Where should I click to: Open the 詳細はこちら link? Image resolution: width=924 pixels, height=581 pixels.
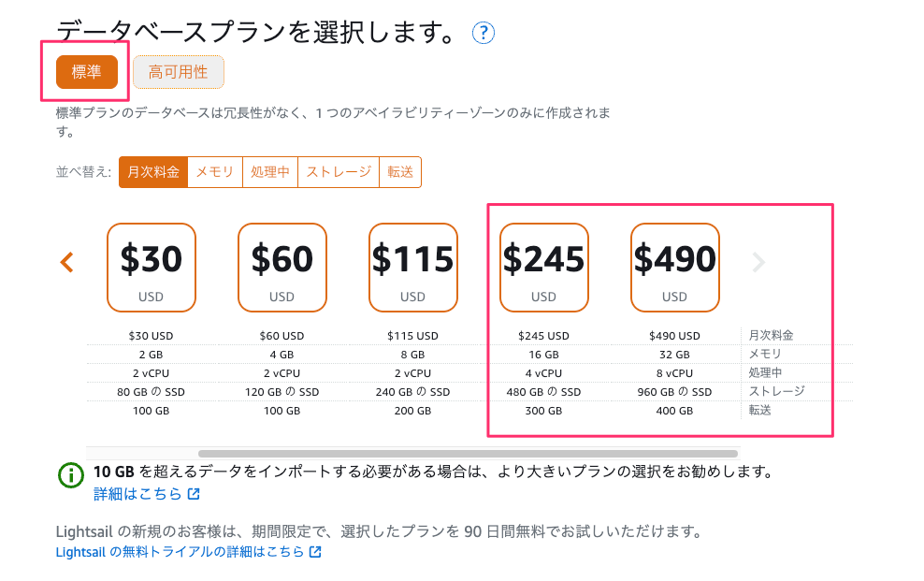click(x=137, y=494)
